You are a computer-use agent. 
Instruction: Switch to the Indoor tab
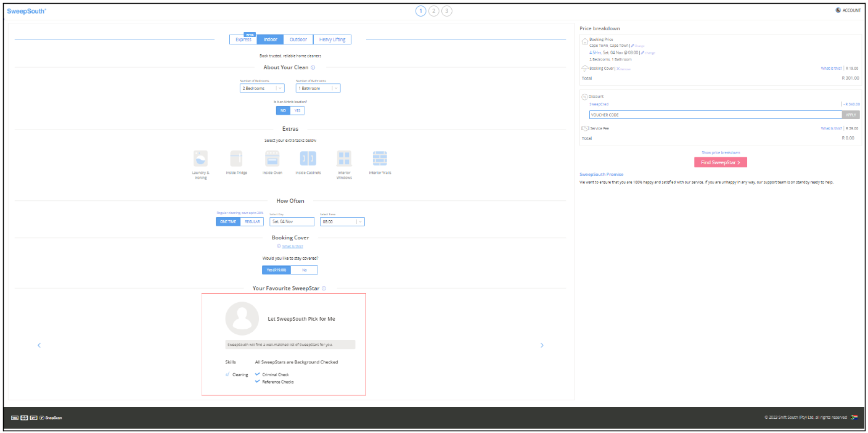[271, 39]
